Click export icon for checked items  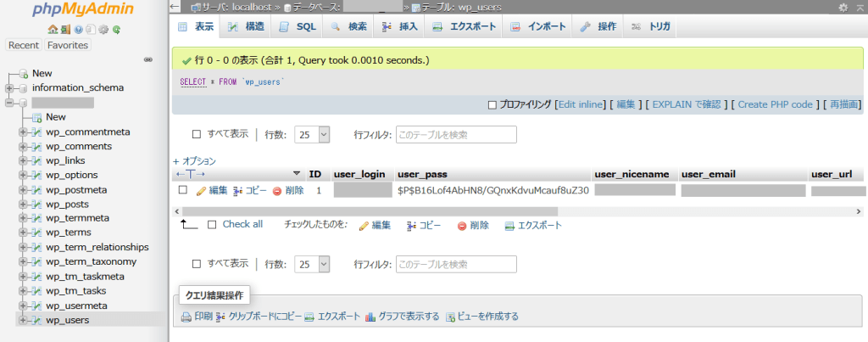(509, 226)
